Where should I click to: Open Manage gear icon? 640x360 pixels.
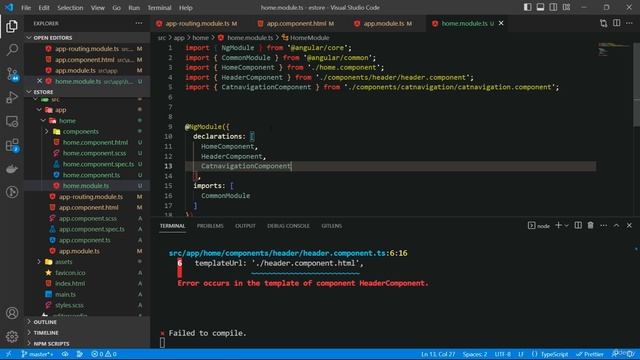point(12,336)
